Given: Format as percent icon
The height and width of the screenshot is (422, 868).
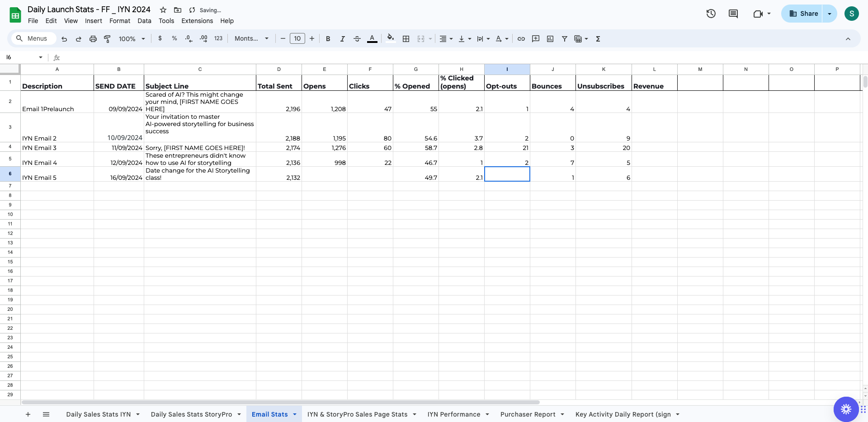Looking at the screenshot, I should (x=175, y=39).
